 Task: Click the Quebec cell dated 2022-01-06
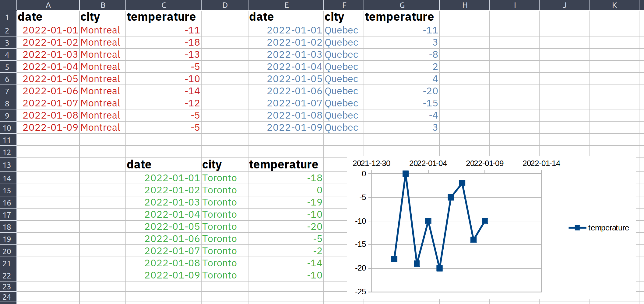(x=341, y=91)
